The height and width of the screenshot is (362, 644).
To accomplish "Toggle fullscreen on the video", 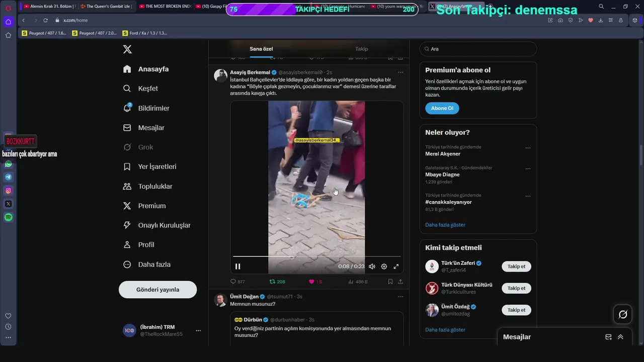I will 396,266.
